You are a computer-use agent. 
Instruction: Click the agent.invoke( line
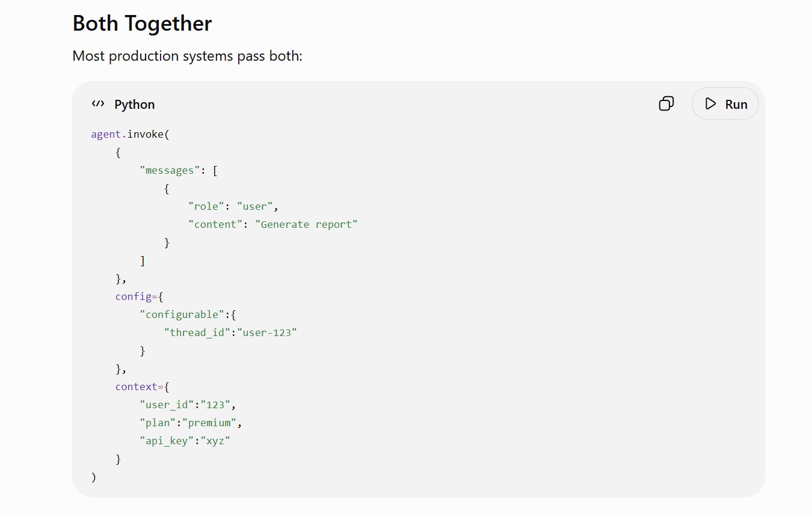131,134
